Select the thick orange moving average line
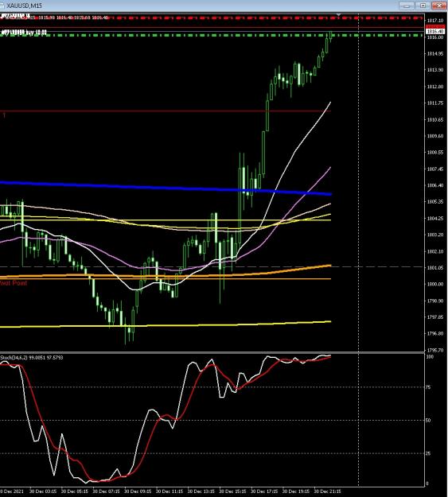448x497 pixels. coord(166,274)
